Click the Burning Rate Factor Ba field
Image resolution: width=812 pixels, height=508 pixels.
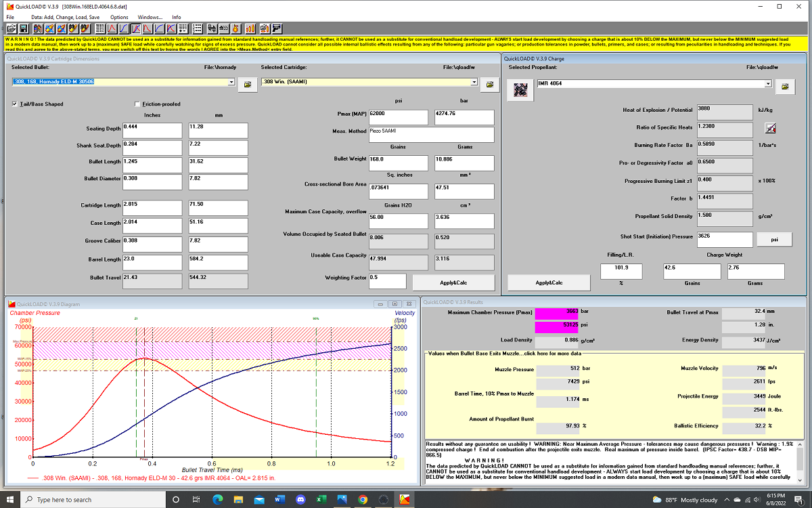(x=723, y=147)
